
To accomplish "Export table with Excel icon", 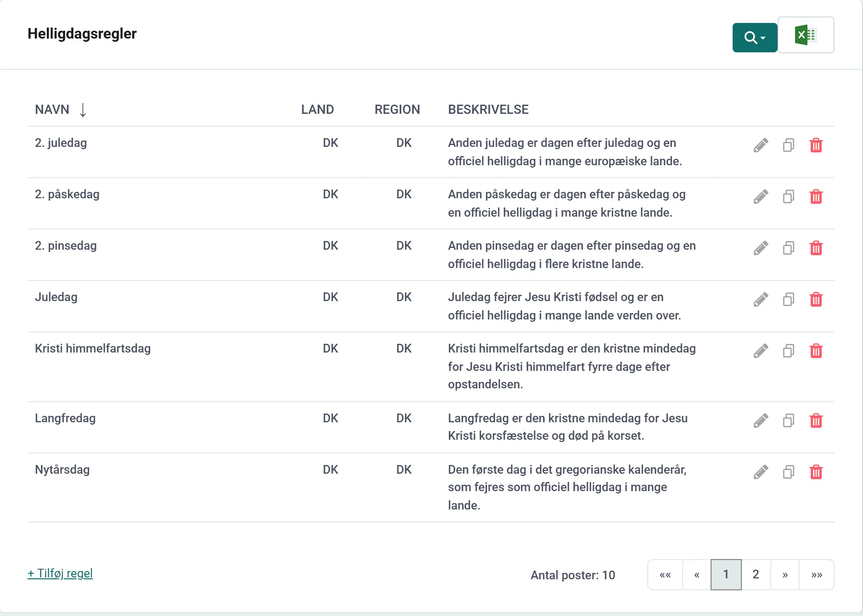I will [806, 35].
